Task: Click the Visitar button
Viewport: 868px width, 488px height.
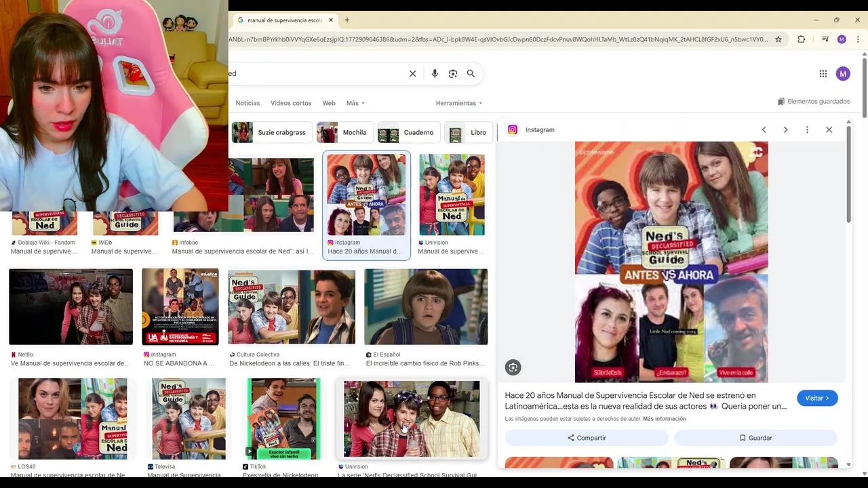Action: click(817, 399)
